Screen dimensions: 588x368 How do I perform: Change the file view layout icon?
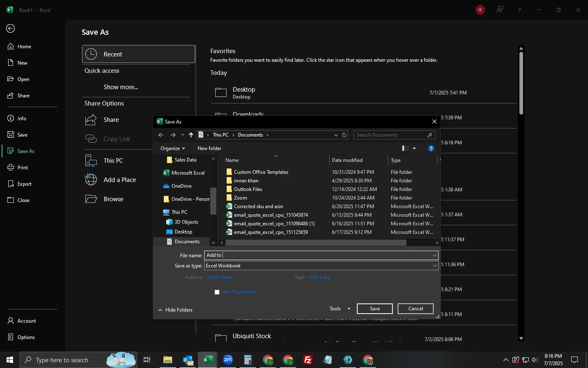click(x=405, y=148)
